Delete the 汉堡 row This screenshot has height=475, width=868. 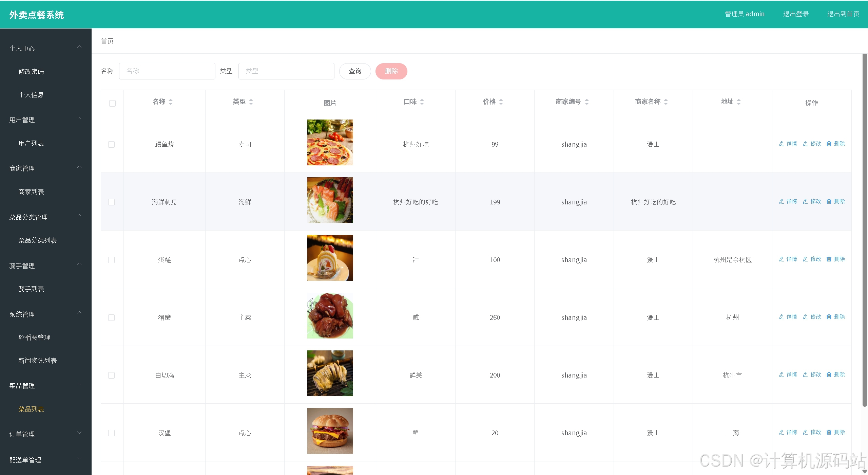click(x=835, y=433)
